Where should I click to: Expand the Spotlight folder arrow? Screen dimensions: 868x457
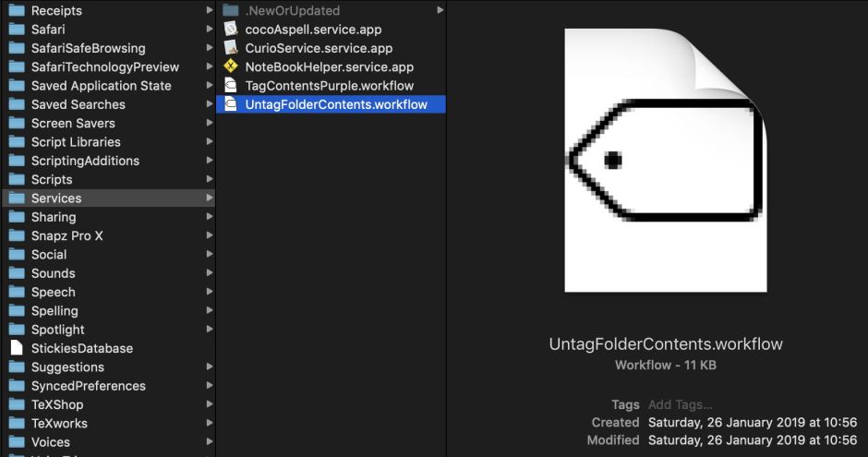tap(210, 330)
